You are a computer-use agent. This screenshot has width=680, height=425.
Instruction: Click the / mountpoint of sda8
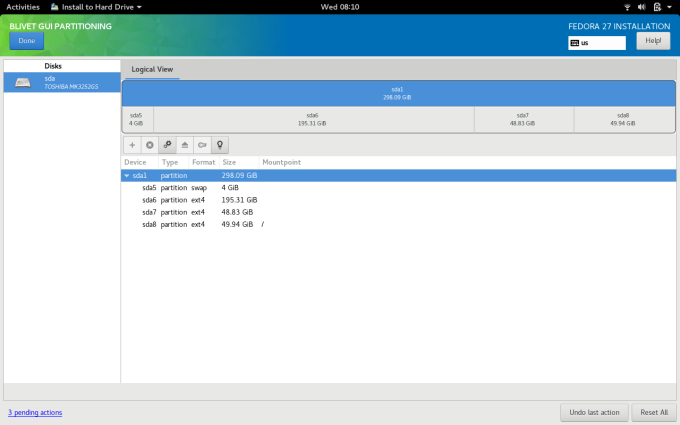coord(262,224)
